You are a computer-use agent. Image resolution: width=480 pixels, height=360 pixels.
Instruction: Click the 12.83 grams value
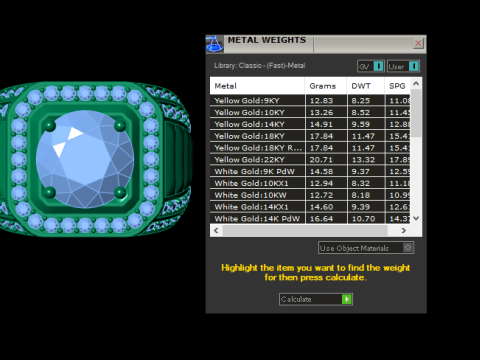tap(321, 101)
